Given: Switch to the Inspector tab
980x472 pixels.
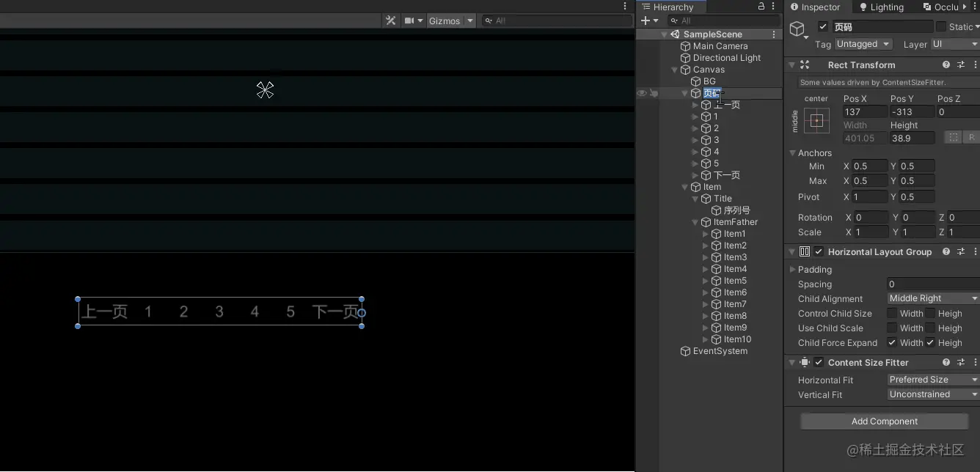Looking at the screenshot, I should (815, 7).
